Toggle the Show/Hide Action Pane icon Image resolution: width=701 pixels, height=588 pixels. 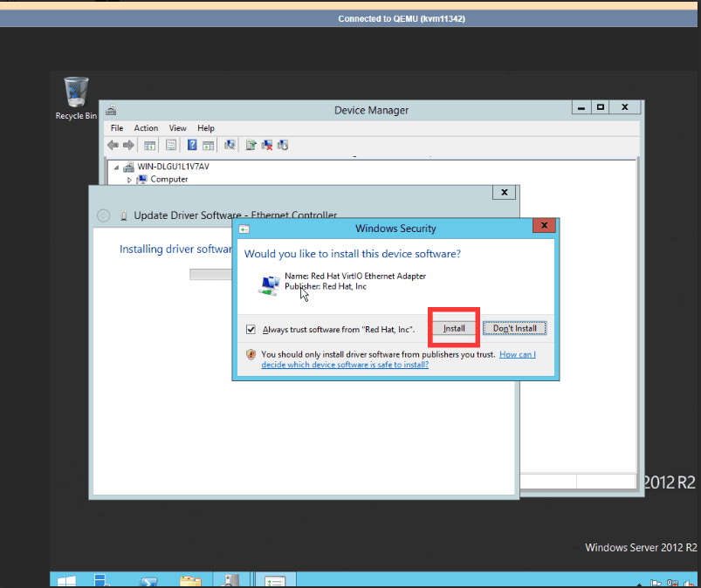(209, 145)
